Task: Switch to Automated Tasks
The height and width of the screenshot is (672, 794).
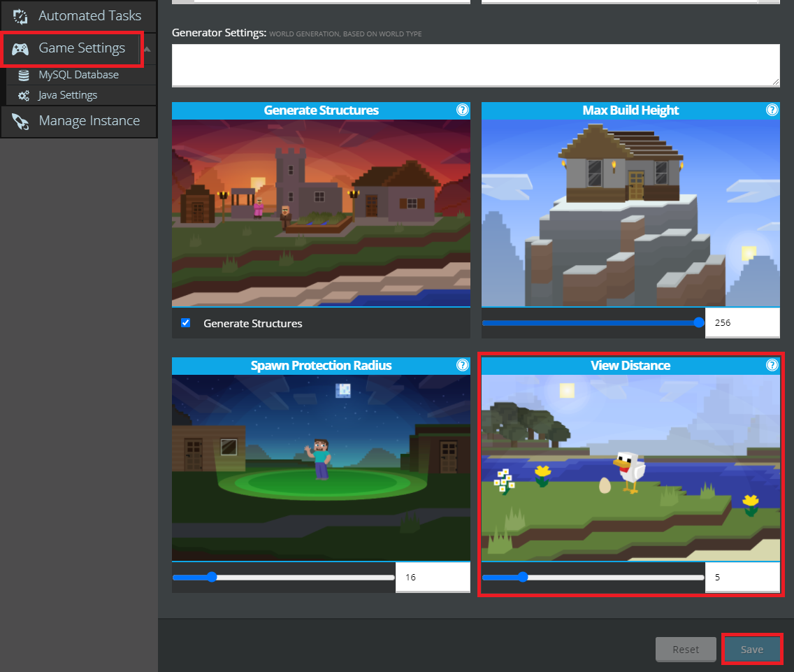Action: 77,15
